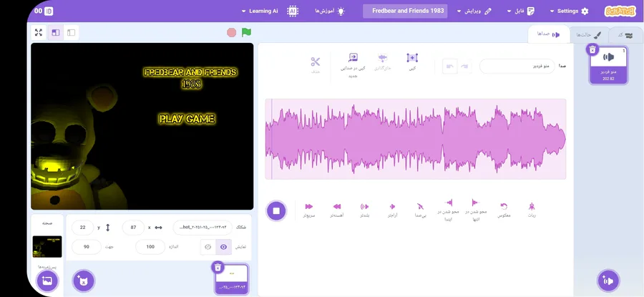Click Copy to New sound icon
This screenshot has height=297, width=644.
[x=353, y=57]
